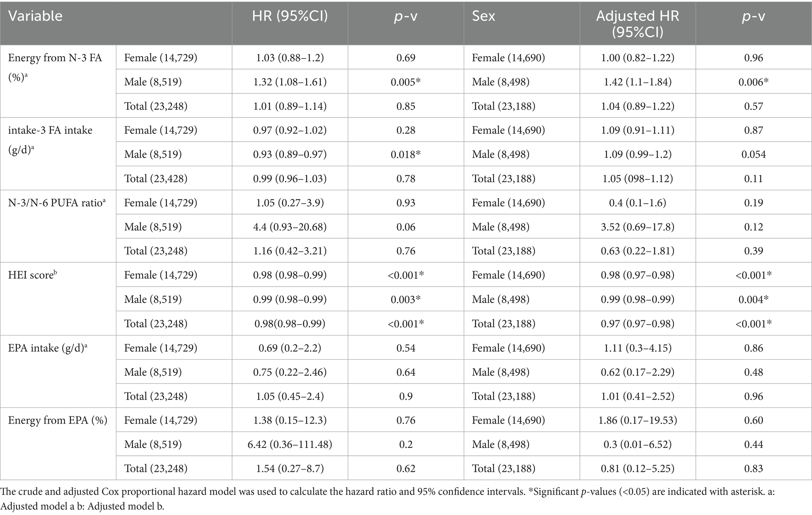This screenshot has height=515, width=812.
Task: Click the 3.52 (0.69–17.8) cell
Action: 638,227
